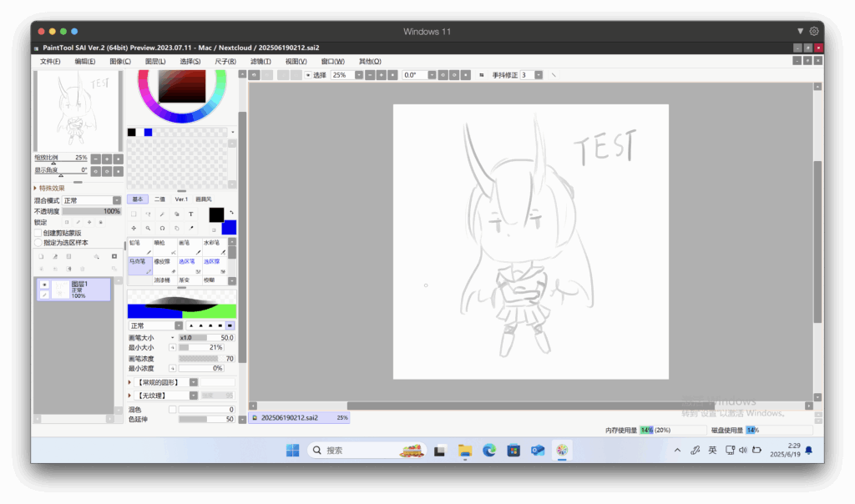The width and height of the screenshot is (855, 504).
Task: Click the 画笔浓度 brush density slider
Action: click(x=206, y=358)
